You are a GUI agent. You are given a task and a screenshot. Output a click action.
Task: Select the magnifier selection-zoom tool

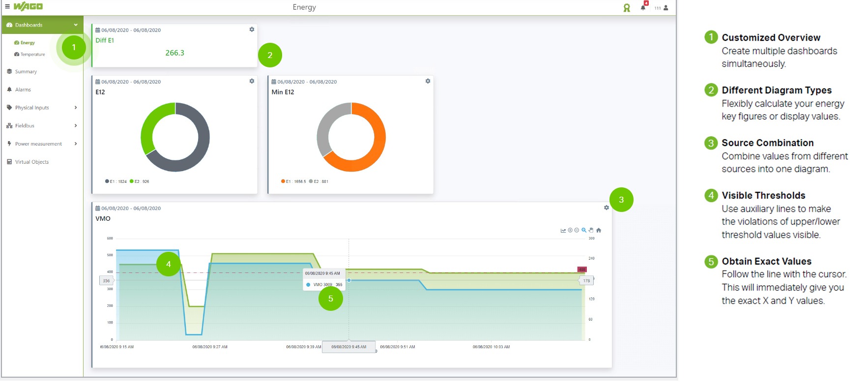click(x=584, y=230)
